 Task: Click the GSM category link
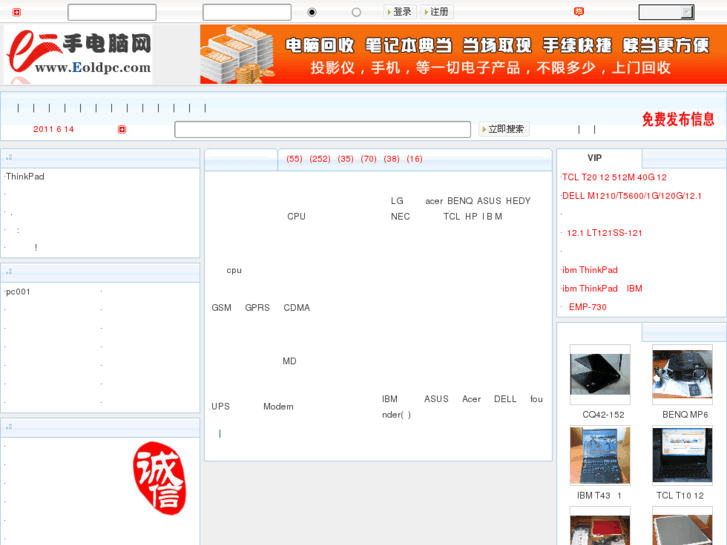point(222,308)
